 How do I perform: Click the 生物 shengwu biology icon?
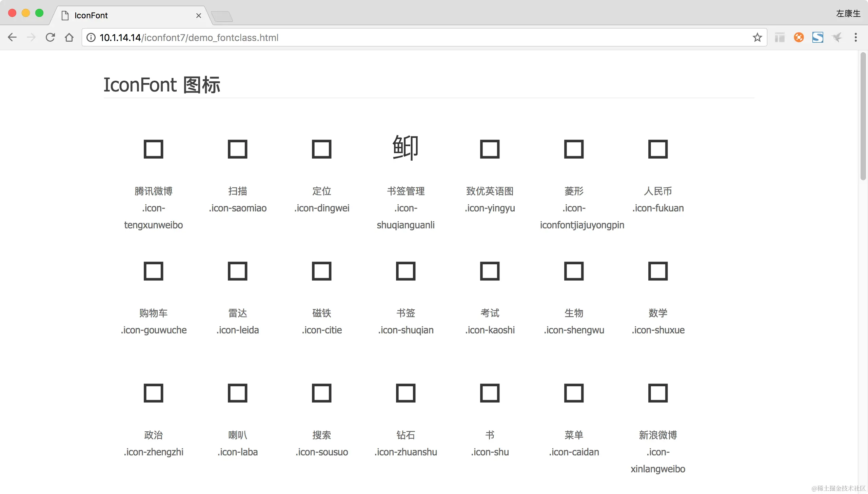(x=574, y=271)
